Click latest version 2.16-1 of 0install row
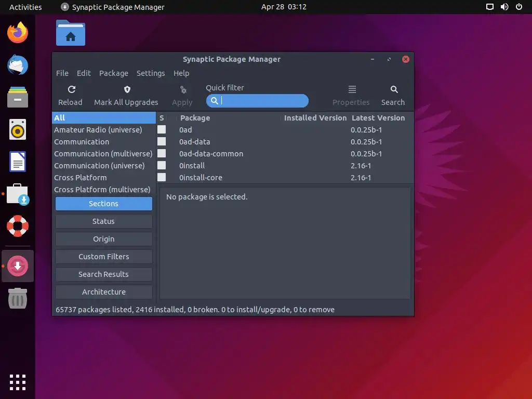Image resolution: width=532 pixels, height=399 pixels. (361, 166)
